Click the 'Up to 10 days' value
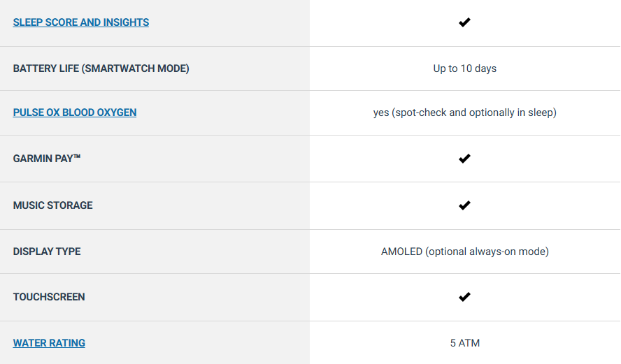The width and height of the screenshot is (621, 364). click(464, 68)
